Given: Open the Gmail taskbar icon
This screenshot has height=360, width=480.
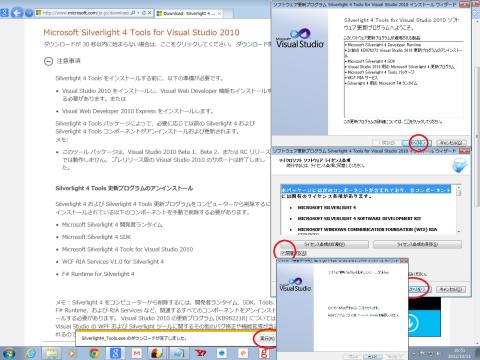Looking at the screenshot, I should coord(137,353).
